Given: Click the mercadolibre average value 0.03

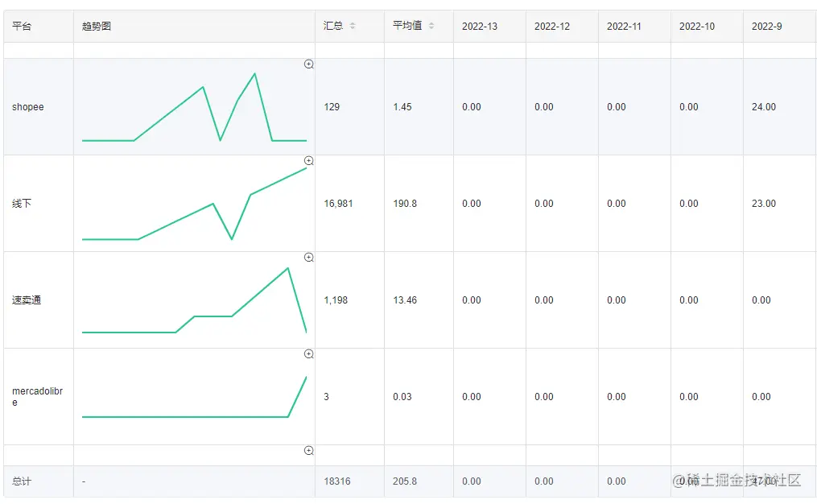Looking at the screenshot, I should [x=402, y=397].
